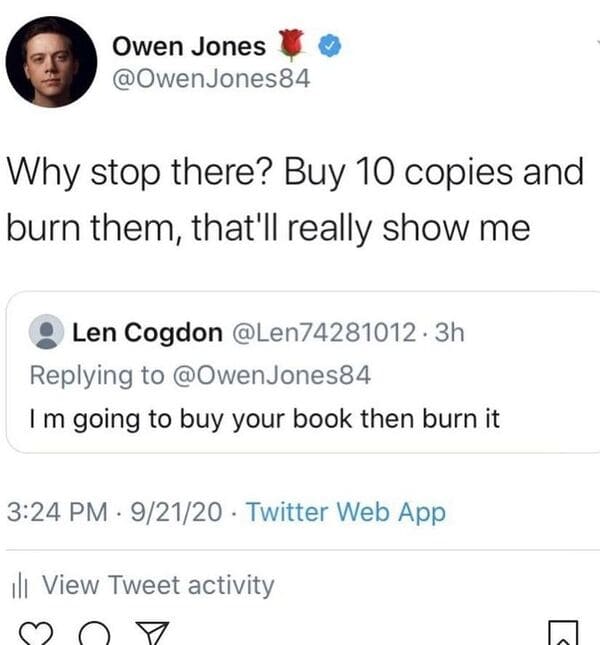The width and height of the screenshot is (600, 645).
Task: Click the rose emoji beside Owen Jones
Action: (x=292, y=44)
